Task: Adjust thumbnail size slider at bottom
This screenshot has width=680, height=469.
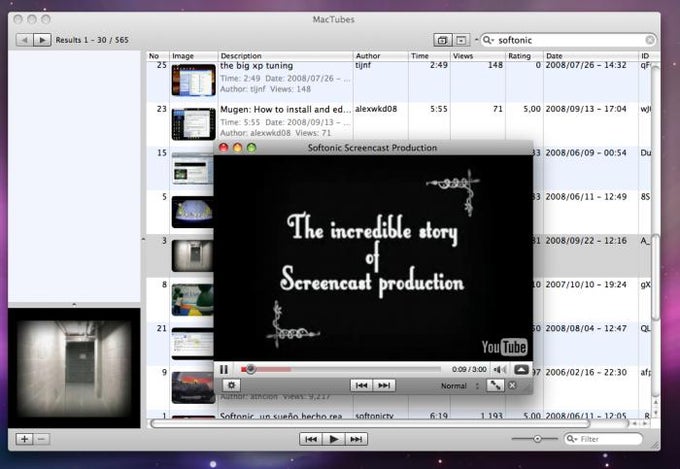Action: point(535,439)
